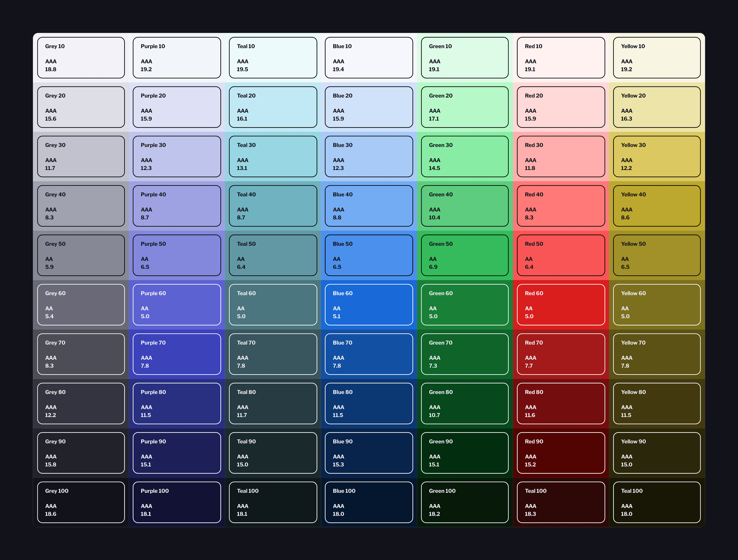Click the Purple 100 color swatch

177,502
